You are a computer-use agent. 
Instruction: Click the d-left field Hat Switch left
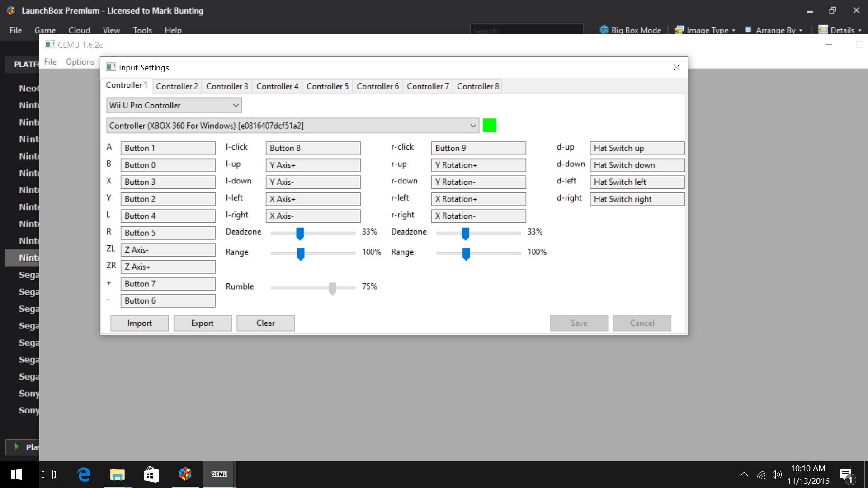pos(637,182)
